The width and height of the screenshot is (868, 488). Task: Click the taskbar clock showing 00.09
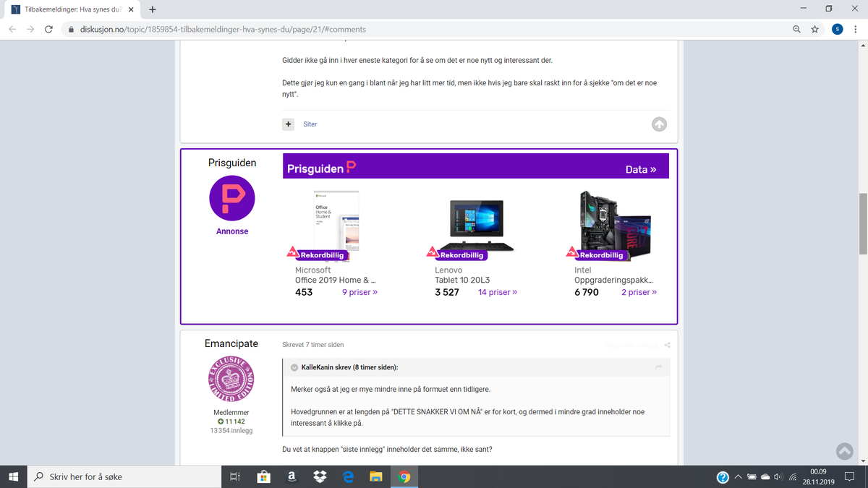point(818,477)
